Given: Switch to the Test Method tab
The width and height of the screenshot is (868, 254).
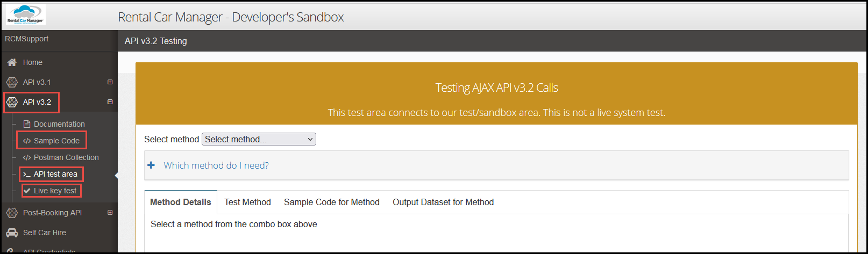Looking at the screenshot, I should coord(247,202).
